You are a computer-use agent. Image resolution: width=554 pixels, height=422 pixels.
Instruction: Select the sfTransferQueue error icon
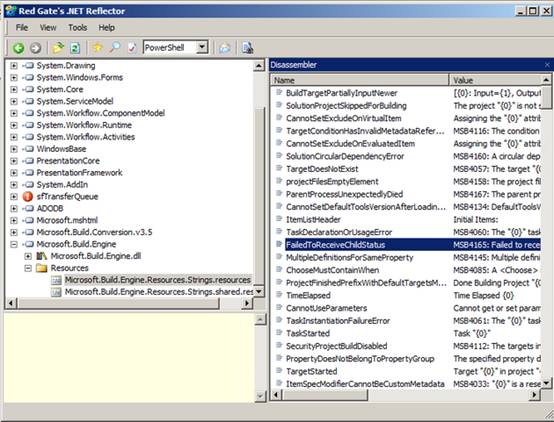[x=28, y=197]
